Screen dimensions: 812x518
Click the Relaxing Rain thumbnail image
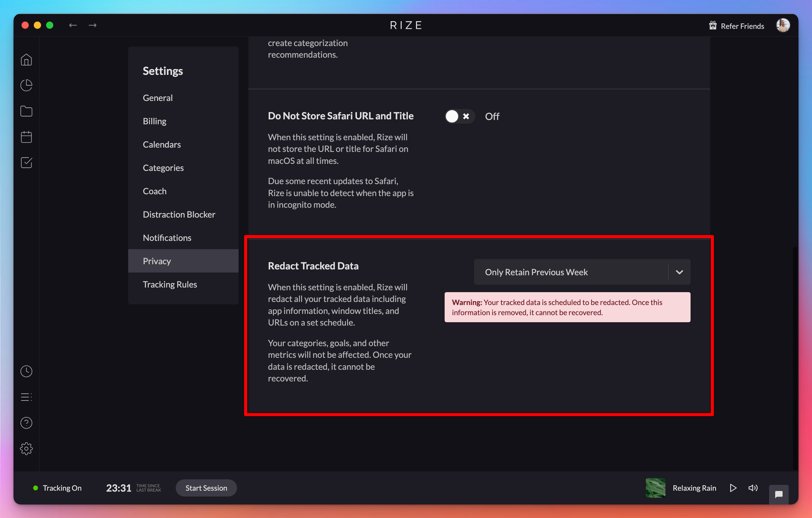tap(655, 488)
